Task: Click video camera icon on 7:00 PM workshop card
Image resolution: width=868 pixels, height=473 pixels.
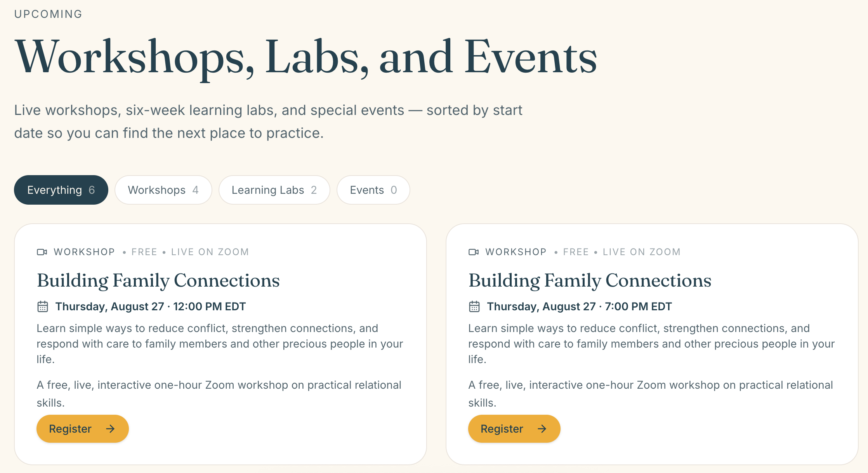Action: click(474, 252)
